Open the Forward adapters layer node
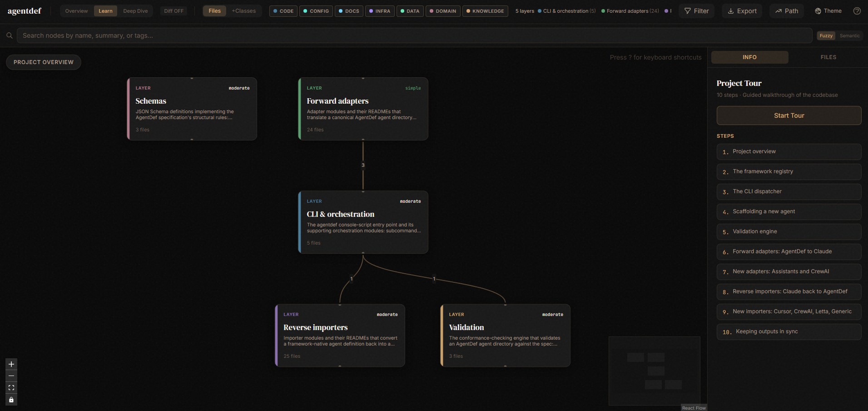 (x=363, y=109)
